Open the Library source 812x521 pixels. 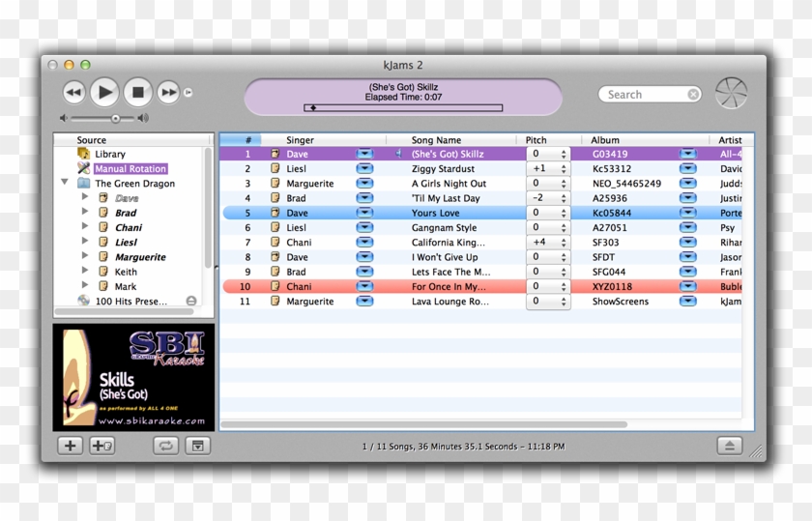[x=109, y=154]
